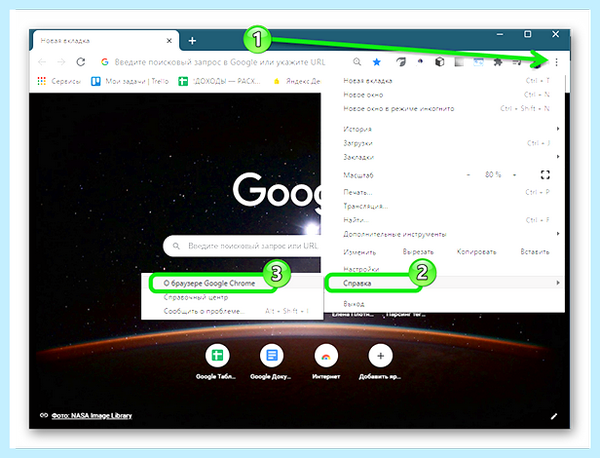Viewport: 600px width, 458px height.
Task: Open the Google Табл... shortcut tile
Action: click(217, 362)
